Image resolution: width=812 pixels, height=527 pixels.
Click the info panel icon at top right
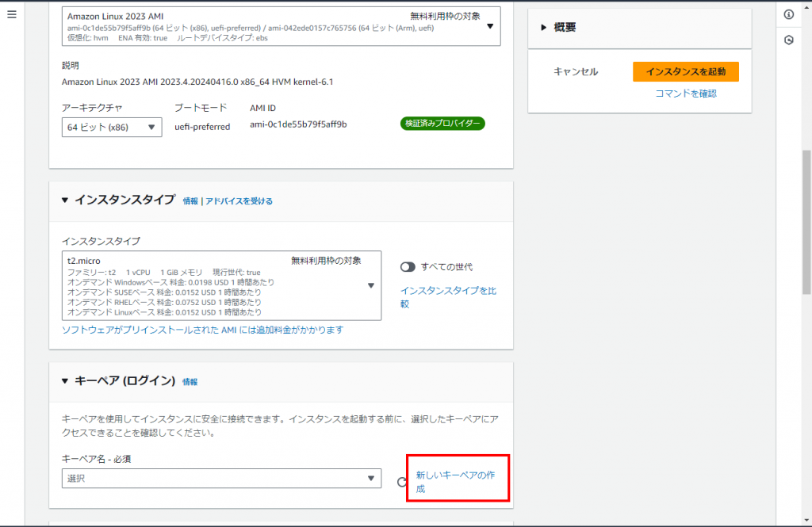(x=788, y=14)
